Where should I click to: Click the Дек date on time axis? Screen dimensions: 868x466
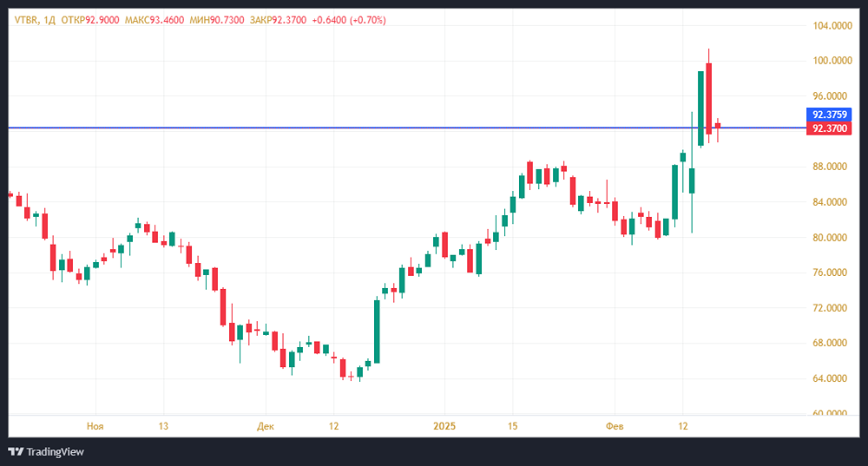266,426
